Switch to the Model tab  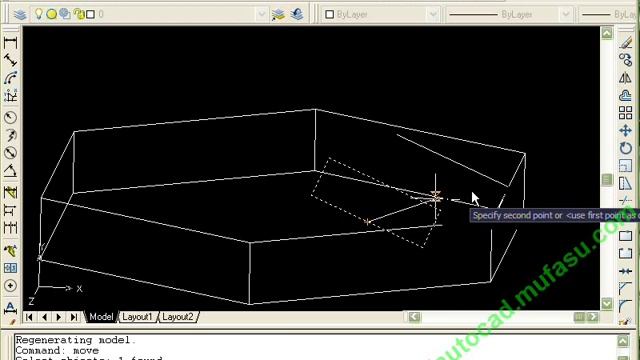tap(101, 317)
